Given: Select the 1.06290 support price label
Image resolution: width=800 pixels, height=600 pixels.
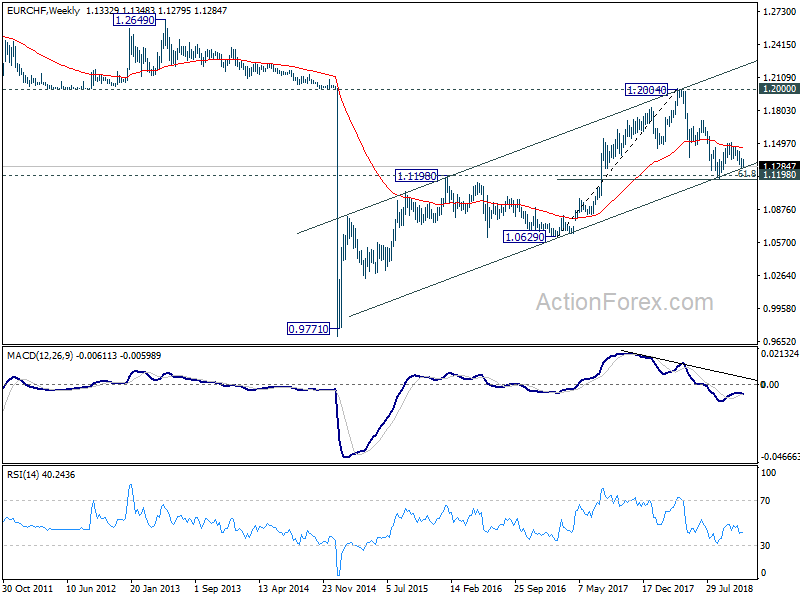Looking at the screenshot, I should (524, 237).
